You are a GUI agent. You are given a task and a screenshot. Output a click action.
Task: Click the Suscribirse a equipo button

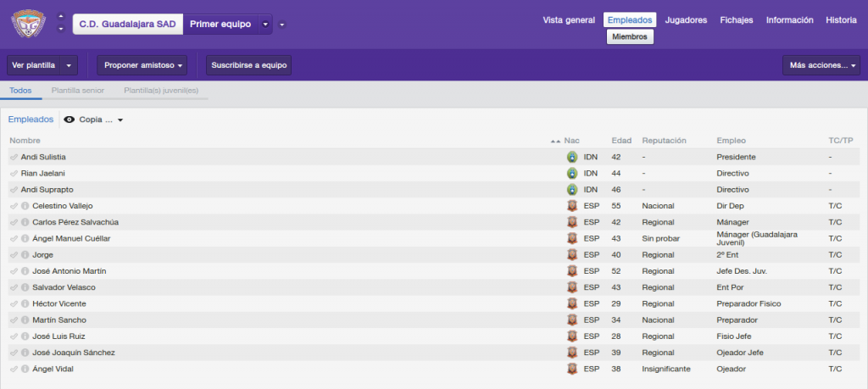pyautogui.click(x=248, y=65)
